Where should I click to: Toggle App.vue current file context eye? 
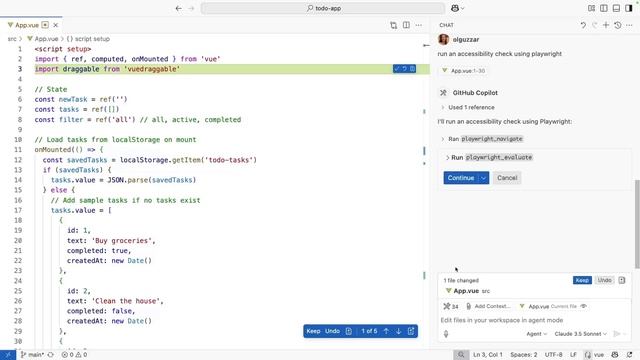click(x=584, y=306)
